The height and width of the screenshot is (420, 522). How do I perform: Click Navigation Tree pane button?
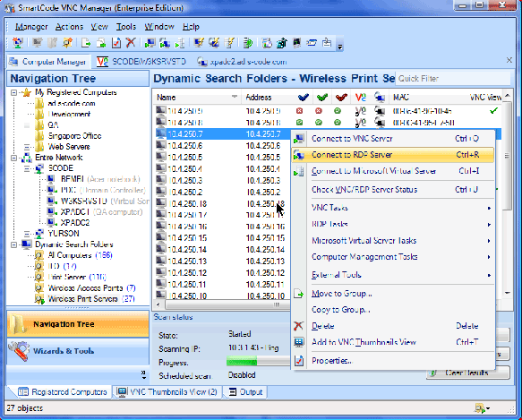tap(78, 324)
